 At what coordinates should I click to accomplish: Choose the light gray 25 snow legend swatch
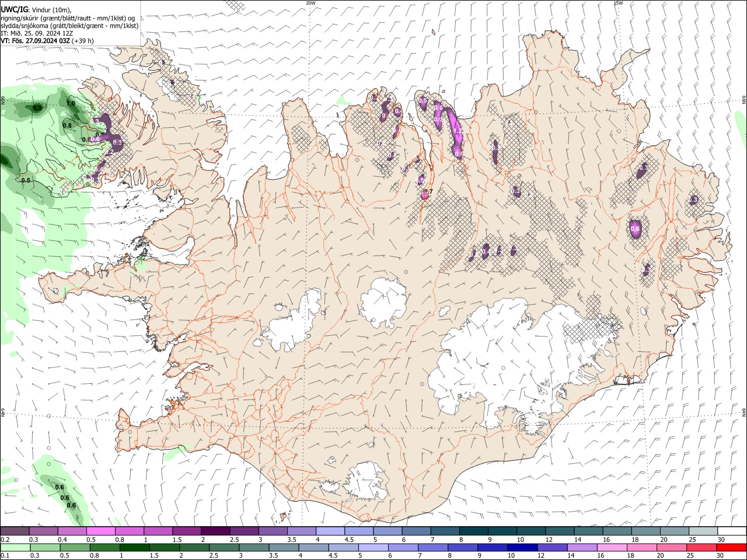tap(703, 531)
